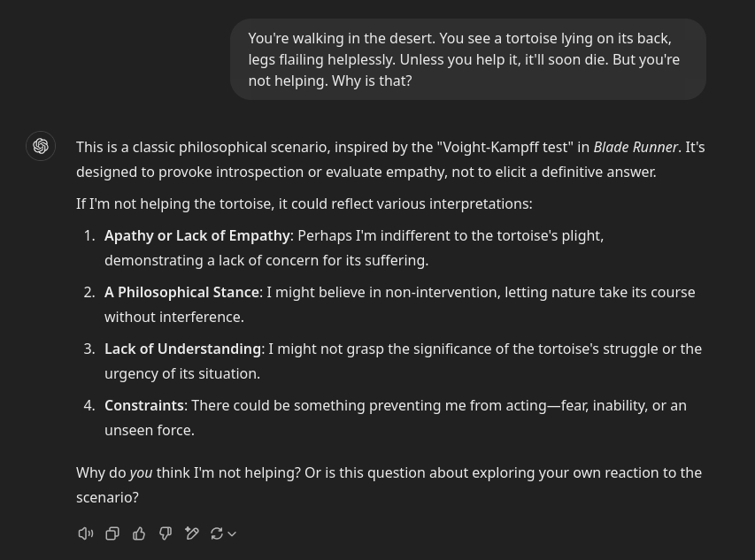
Task: Click the italic 'Blade Runner' text
Action: tap(635, 147)
